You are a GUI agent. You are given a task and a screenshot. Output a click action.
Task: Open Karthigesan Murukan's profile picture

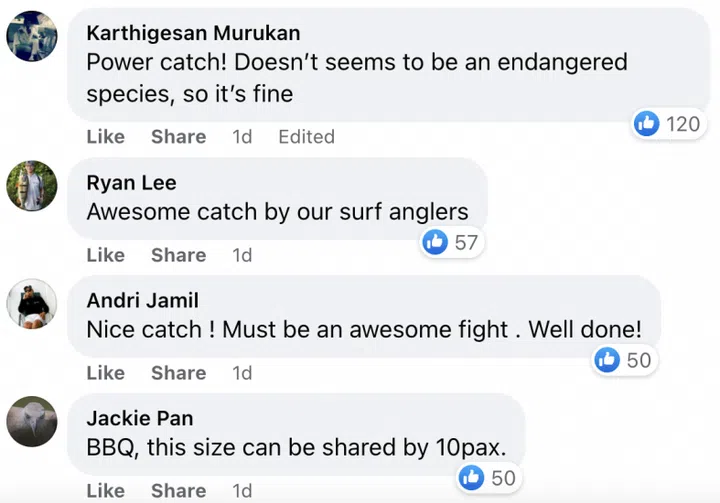point(31,36)
